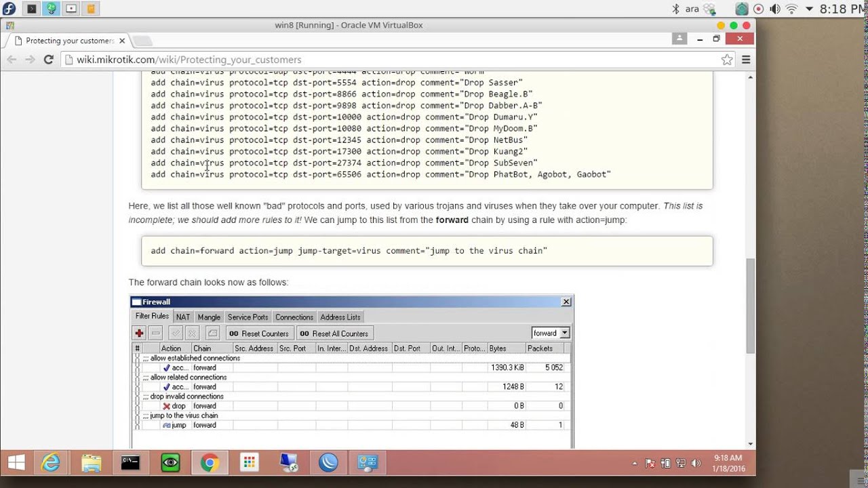This screenshot has width=868, height=488.
Task: Open File Explorer from the taskbar
Action: 91,463
